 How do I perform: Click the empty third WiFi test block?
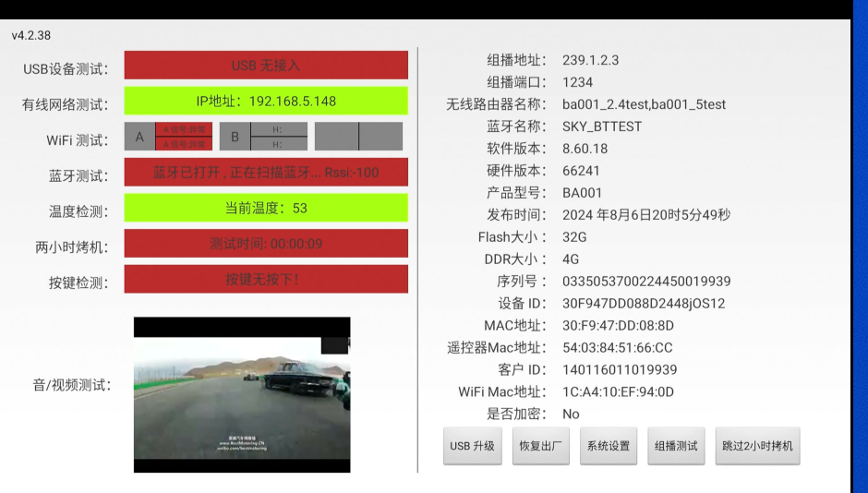coord(358,137)
